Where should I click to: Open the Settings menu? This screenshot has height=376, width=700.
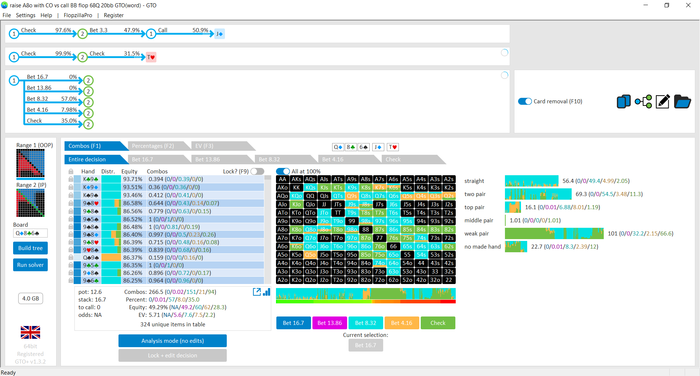[25, 15]
